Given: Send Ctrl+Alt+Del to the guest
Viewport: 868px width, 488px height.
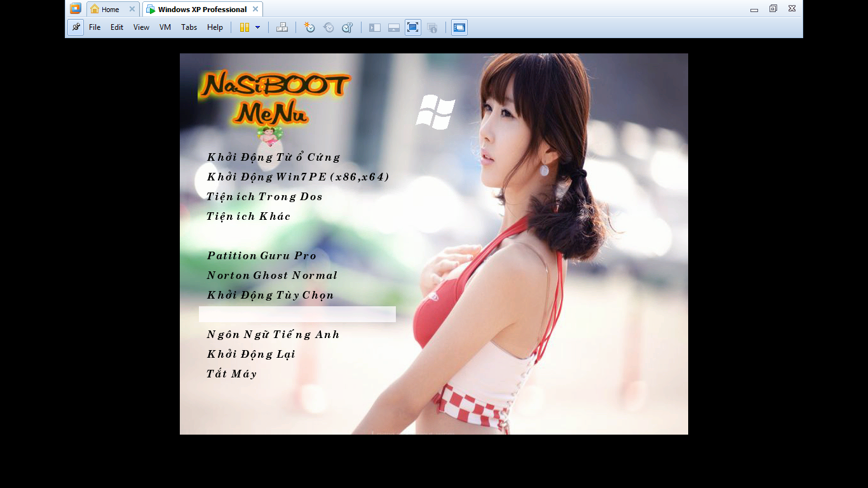Looking at the screenshot, I should coord(282,27).
